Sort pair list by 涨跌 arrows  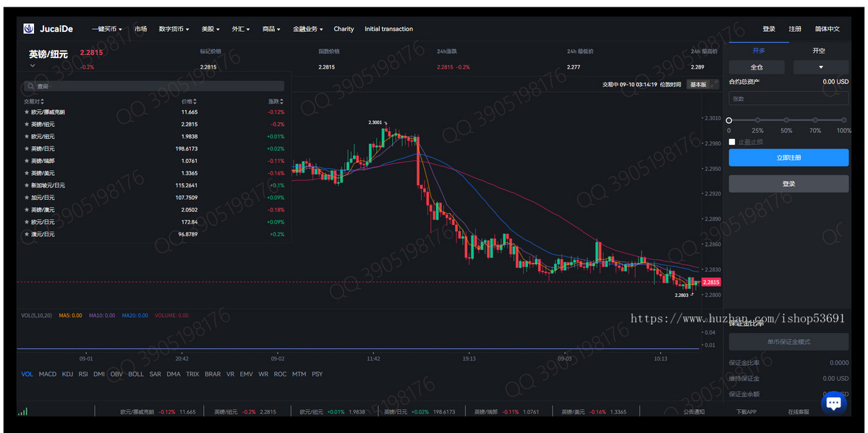pos(282,101)
